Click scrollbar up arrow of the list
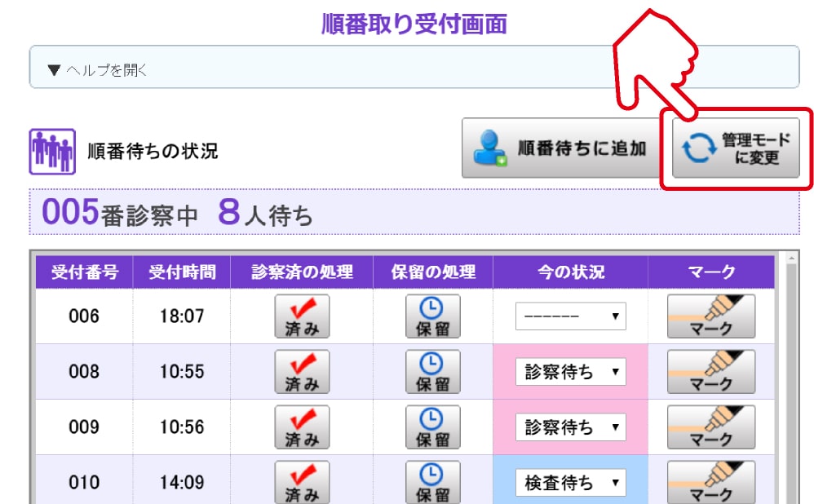814x504 pixels. 791,258
